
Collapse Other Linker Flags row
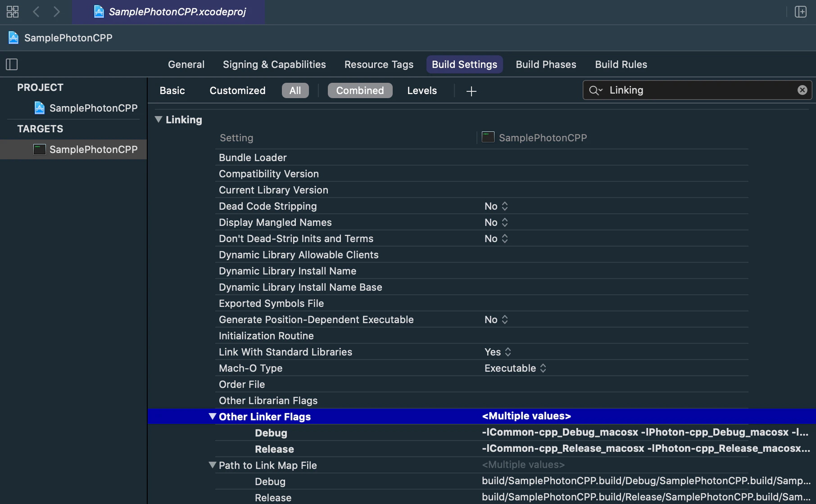(x=213, y=416)
